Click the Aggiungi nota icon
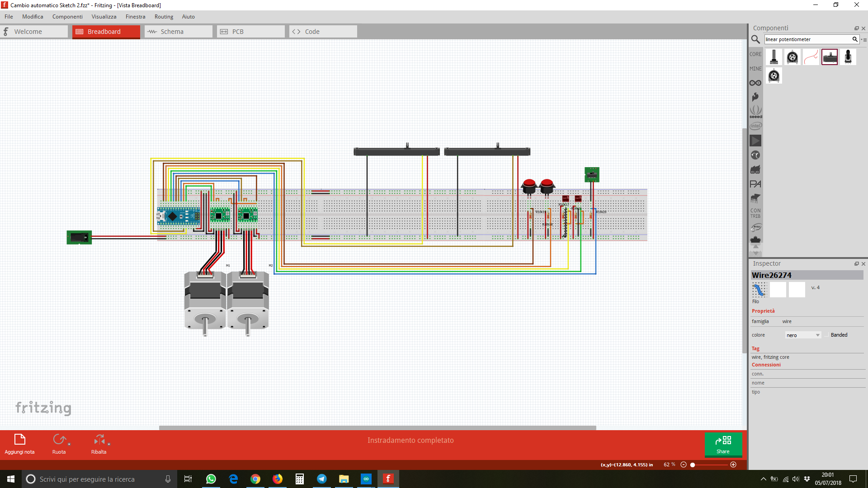 point(19,440)
